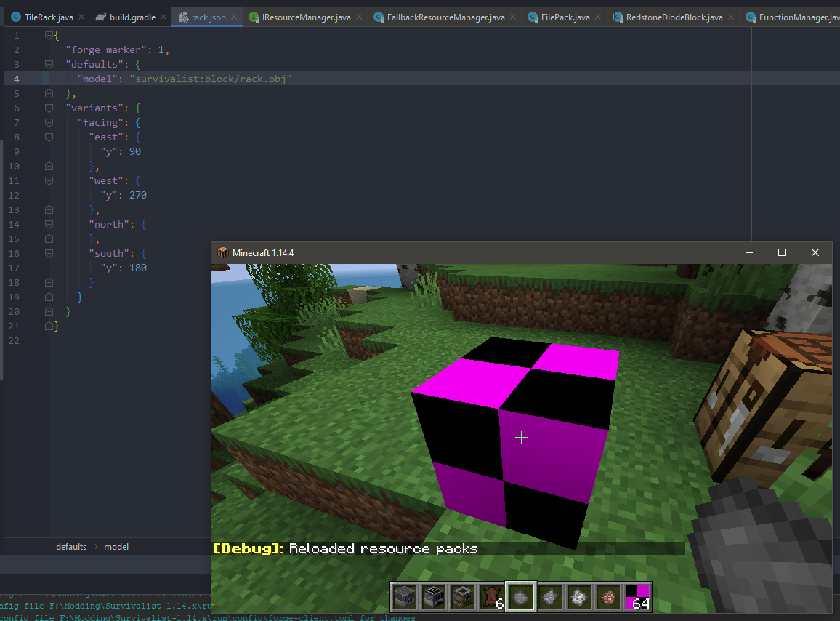
Task: Select the flint item in hotbar slot six
Action: coord(549,596)
